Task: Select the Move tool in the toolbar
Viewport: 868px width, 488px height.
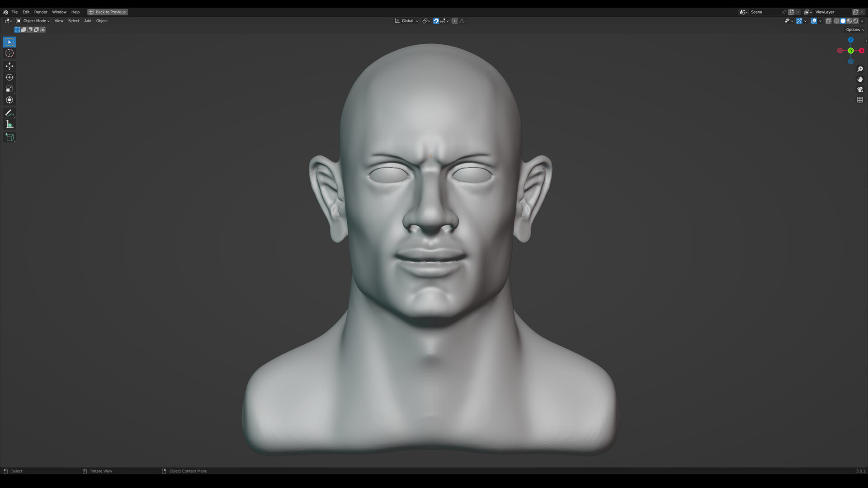Action: [9, 66]
